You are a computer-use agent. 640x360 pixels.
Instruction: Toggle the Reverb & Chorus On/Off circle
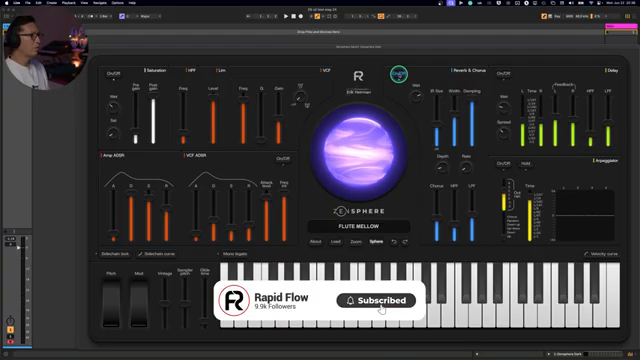[x=399, y=74]
